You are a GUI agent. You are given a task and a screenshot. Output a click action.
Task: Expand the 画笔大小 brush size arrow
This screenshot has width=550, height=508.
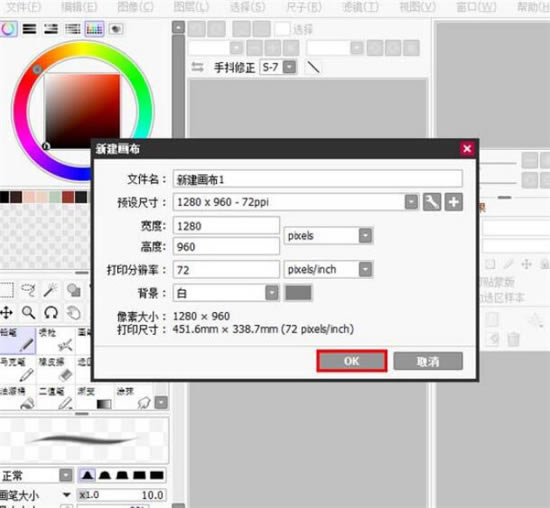tap(67, 495)
